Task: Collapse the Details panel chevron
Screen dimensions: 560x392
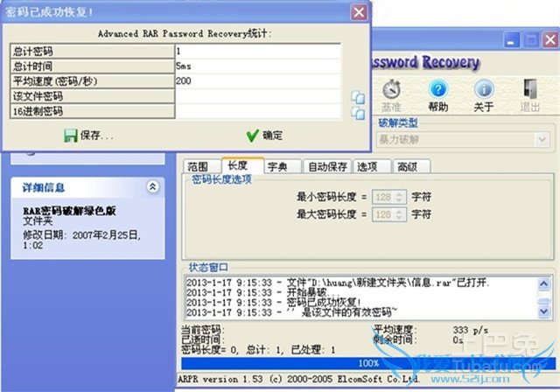Action: 153,186
